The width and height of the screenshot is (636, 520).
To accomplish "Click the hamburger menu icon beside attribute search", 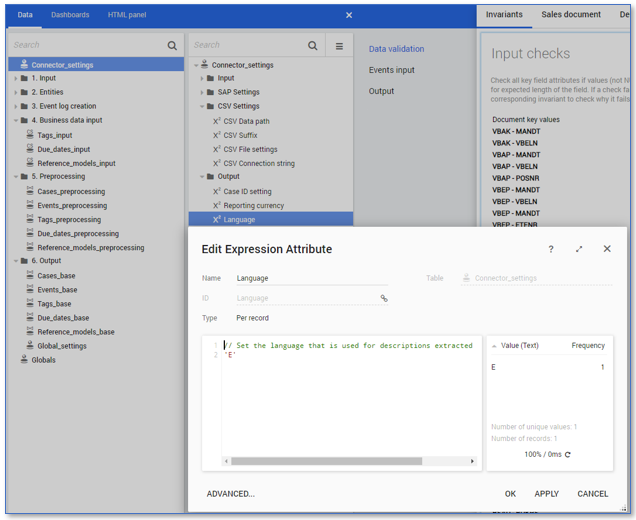I will [339, 46].
